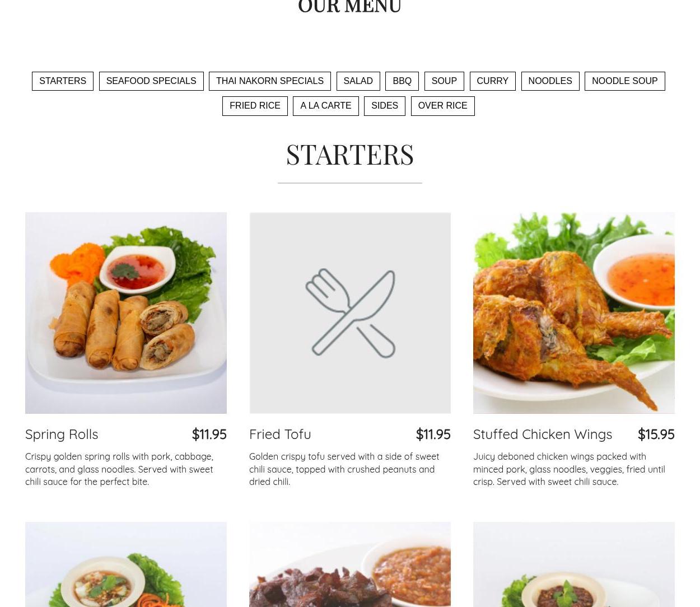Open the beef jerky dish thumbnail
The width and height of the screenshot is (700, 607).
tap(350, 564)
